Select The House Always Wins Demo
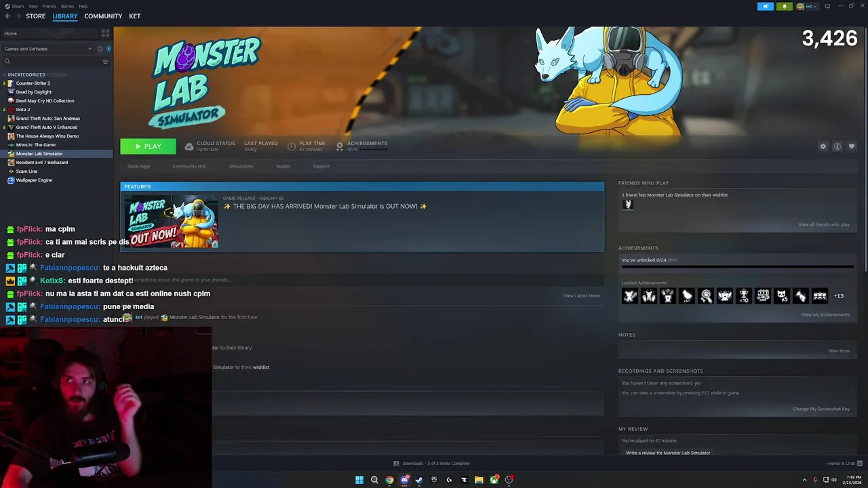Image resolution: width=868 pixels, height=488 pixels. tap(47, 136)
